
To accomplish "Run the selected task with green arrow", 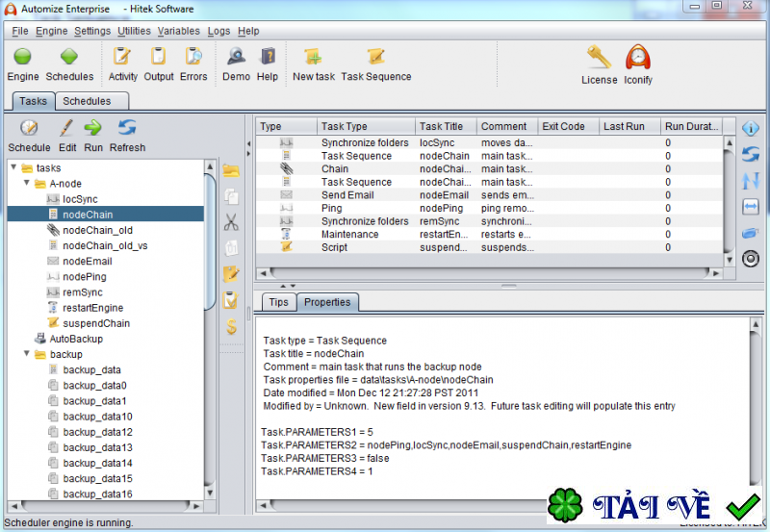I will (x=93, y=128).
